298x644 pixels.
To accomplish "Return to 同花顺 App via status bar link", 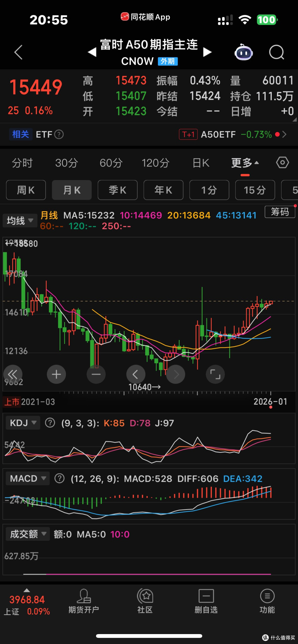I will [145, 17].
